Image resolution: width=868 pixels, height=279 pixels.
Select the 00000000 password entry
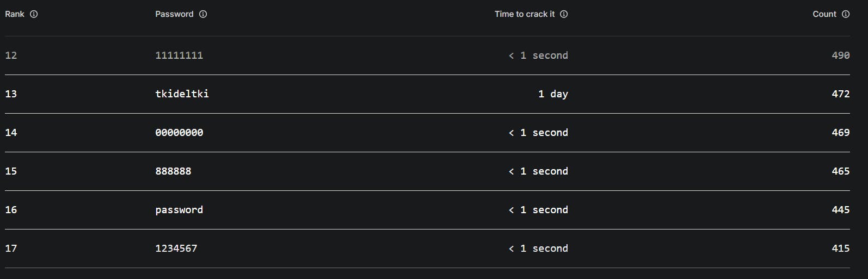[179, 133]
